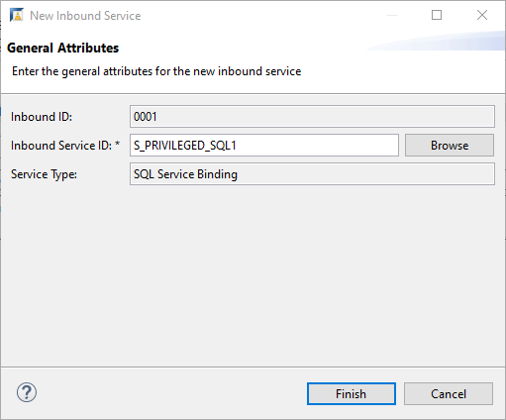Click the empty grey area below Service Type
The image size is (506, 420).
pos(253,275)
